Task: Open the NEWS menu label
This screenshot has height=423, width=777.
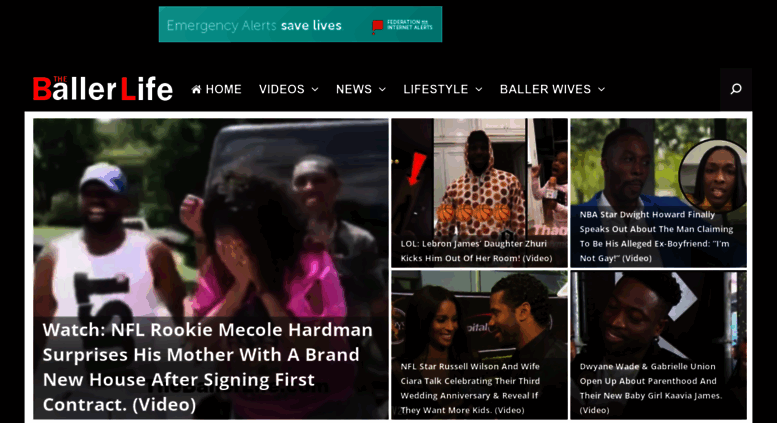Action: click(354, 89)
